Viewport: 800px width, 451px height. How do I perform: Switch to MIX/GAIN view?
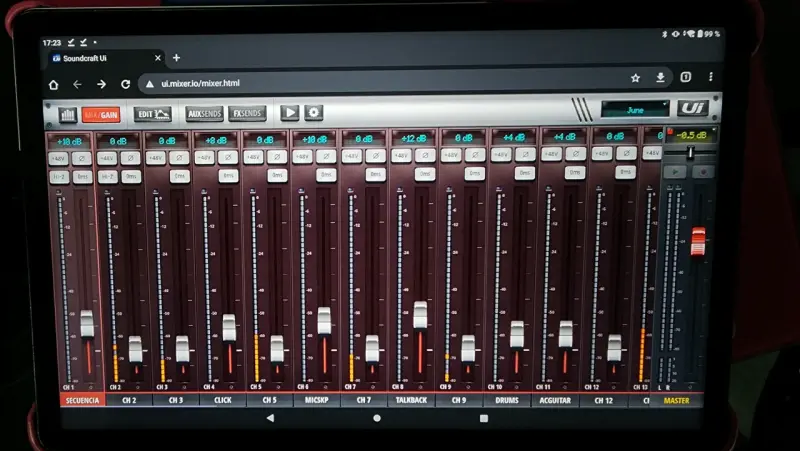click(x=101, y=115)
